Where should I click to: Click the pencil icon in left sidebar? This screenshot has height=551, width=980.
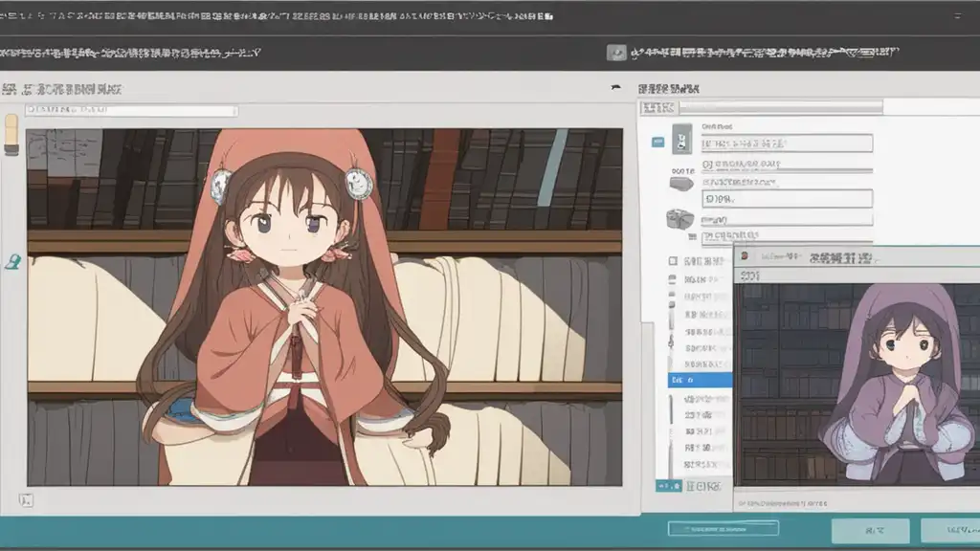(x=11, y=134)
